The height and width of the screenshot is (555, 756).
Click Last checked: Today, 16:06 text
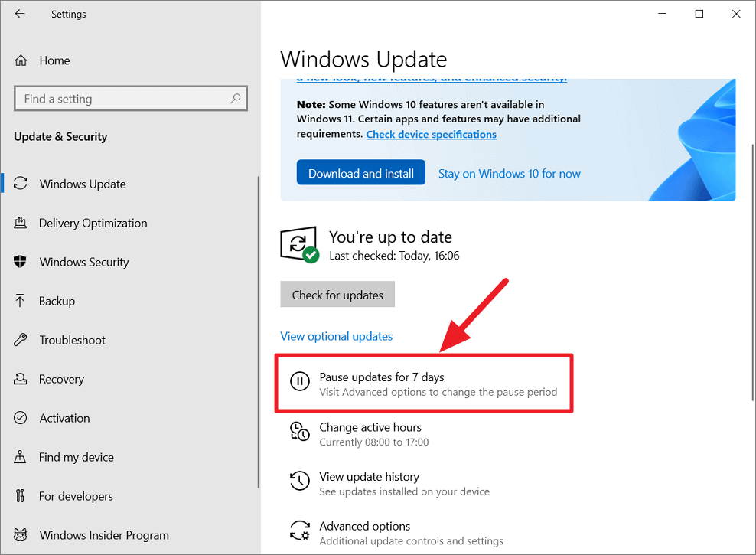point(394,256)
